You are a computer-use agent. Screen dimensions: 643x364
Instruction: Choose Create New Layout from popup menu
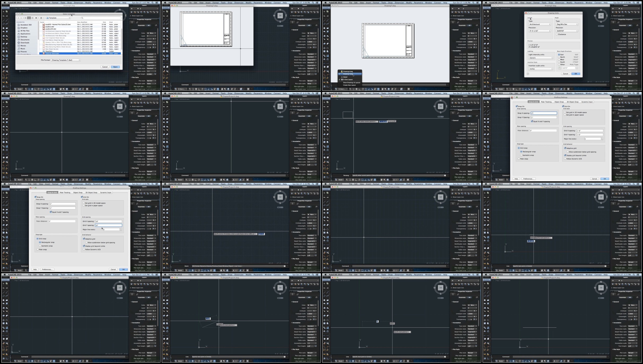click(349, 85)
